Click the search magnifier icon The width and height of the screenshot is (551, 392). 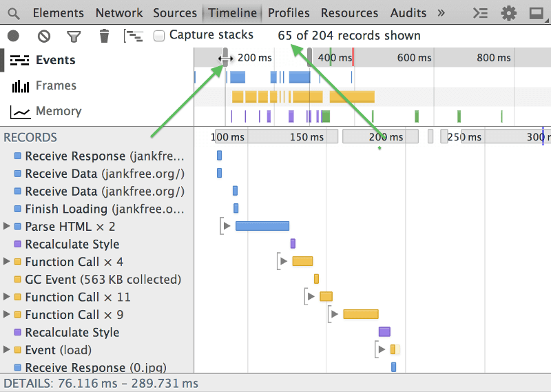[14, 13]
